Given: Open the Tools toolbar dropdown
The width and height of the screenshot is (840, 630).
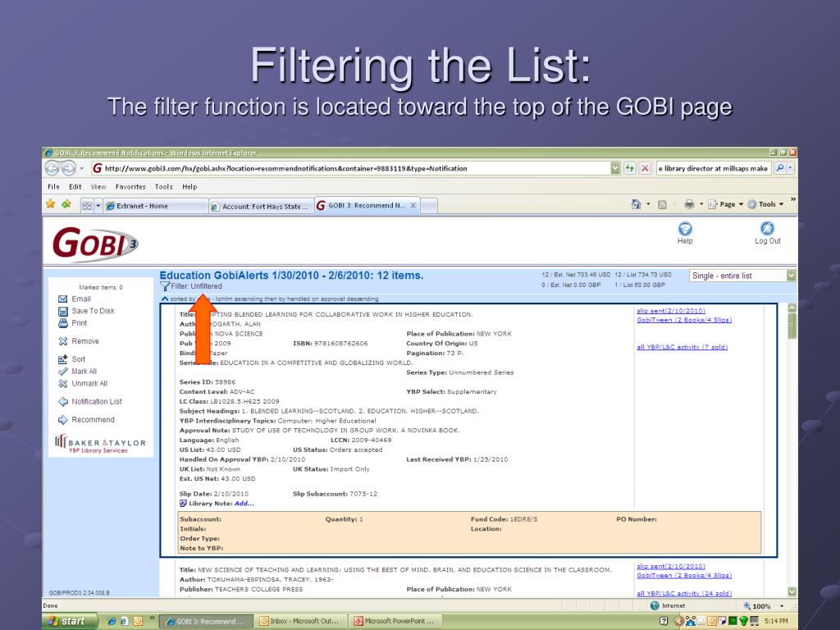Looking at the screenshot, I should (x=766, y=204).
